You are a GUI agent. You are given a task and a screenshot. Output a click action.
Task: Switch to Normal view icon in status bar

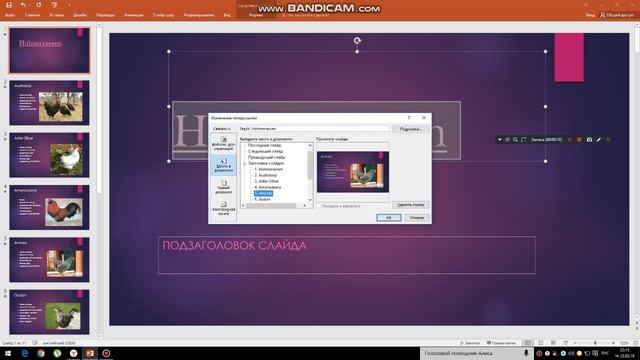[x=528, y=343]
